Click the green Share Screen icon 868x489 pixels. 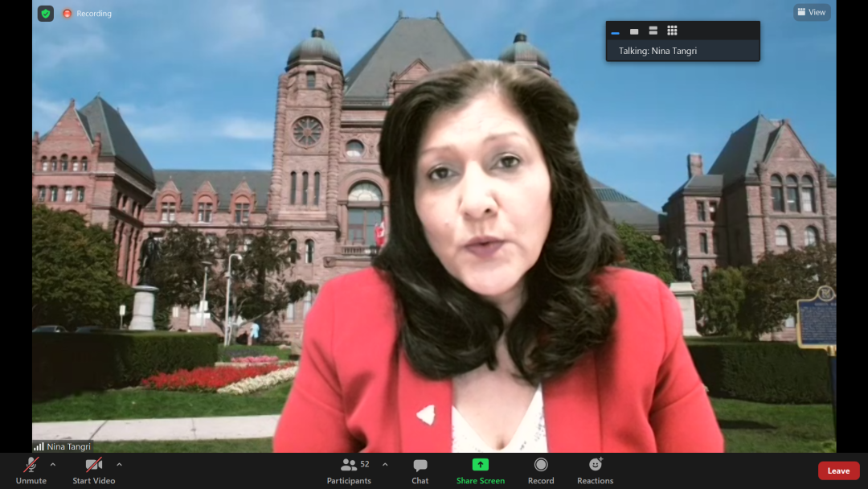pos(480,465)
